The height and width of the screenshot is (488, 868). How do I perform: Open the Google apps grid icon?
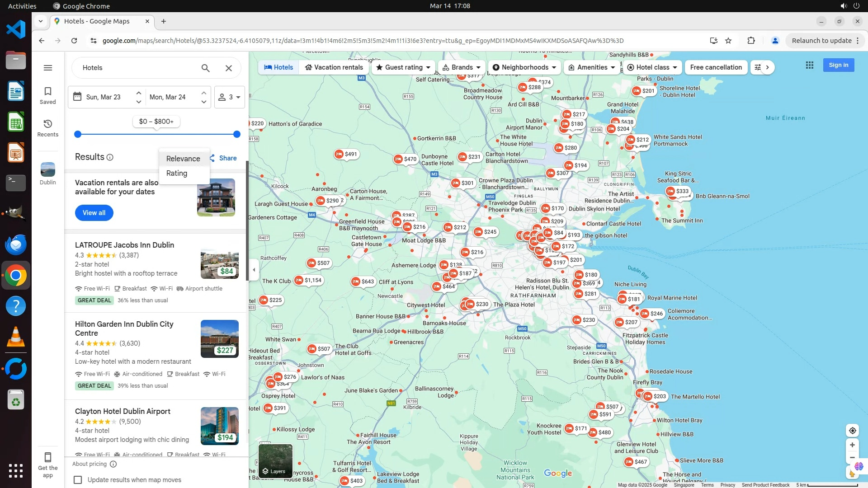point(810,65)
